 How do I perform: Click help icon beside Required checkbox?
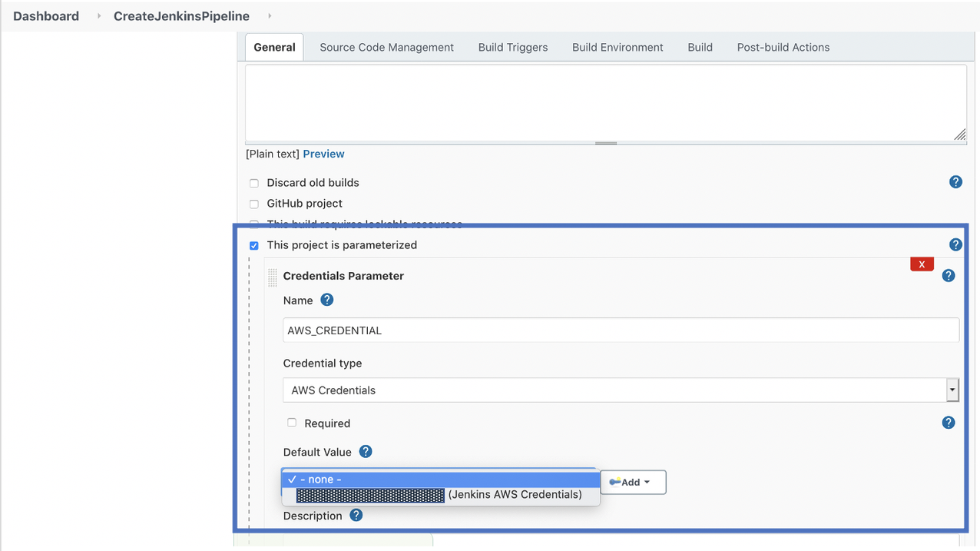coord(949,423)
